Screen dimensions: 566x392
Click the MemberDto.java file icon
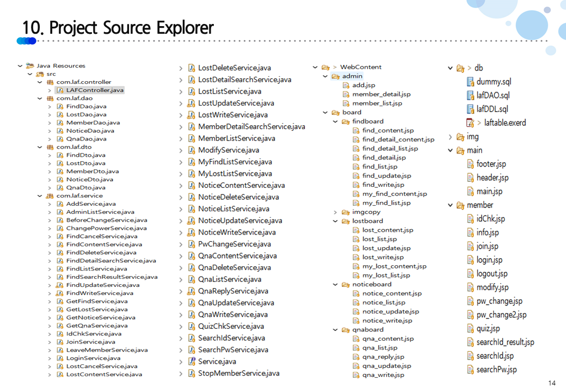pos(60,171)
